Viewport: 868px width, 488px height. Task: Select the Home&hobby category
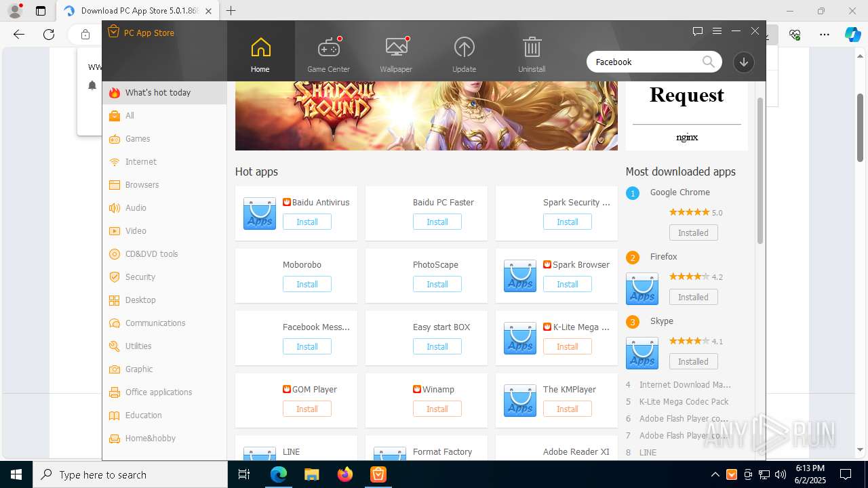(x=165, y=439)
